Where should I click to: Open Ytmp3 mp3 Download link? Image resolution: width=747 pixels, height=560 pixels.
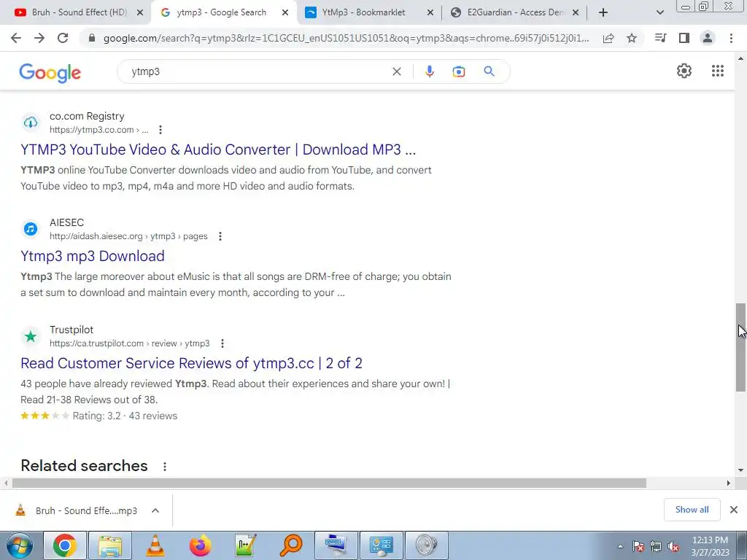(93, 256)
